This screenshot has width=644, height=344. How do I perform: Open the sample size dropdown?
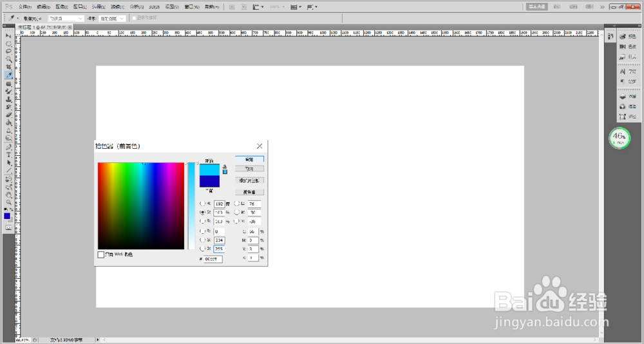tap(66, 19)
